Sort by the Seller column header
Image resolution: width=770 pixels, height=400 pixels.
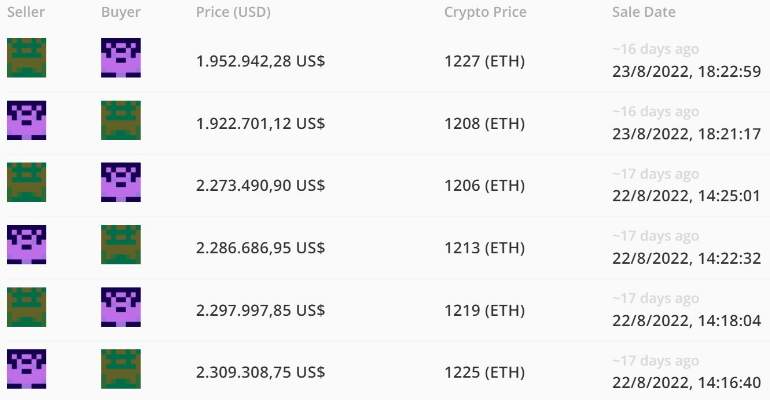click(x=26, y=12)
